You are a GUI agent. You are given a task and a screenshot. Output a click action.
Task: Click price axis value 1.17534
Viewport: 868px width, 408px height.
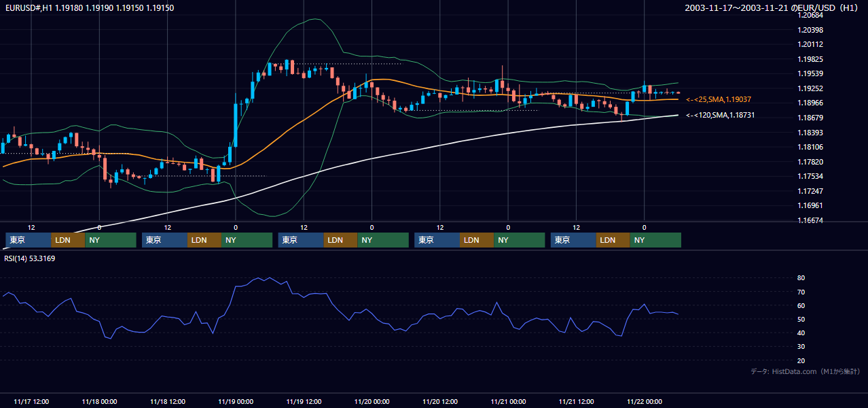click(x=811, y=176)
